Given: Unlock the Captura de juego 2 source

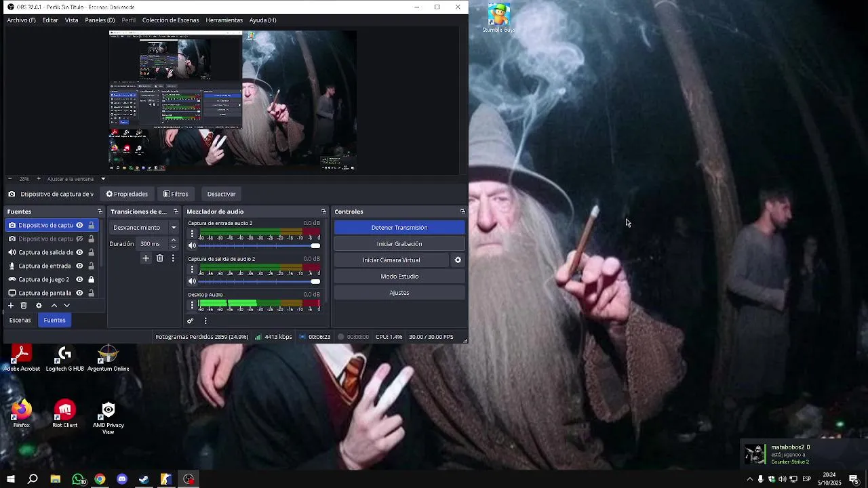Looking at the screenshot, I should (x=91, y=279).
